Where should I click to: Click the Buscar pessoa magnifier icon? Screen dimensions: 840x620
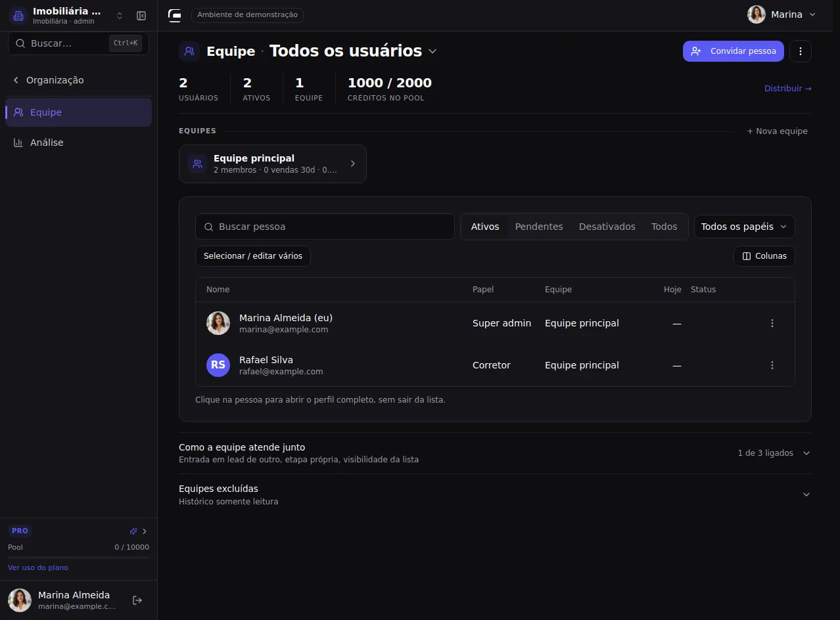tap(208, 227)
